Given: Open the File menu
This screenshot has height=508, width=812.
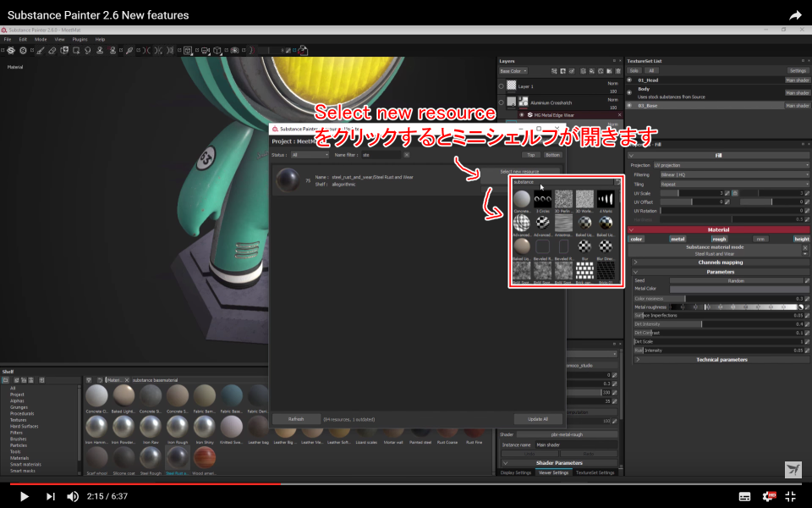Looking at the screenshot, I should click(8, 40).
